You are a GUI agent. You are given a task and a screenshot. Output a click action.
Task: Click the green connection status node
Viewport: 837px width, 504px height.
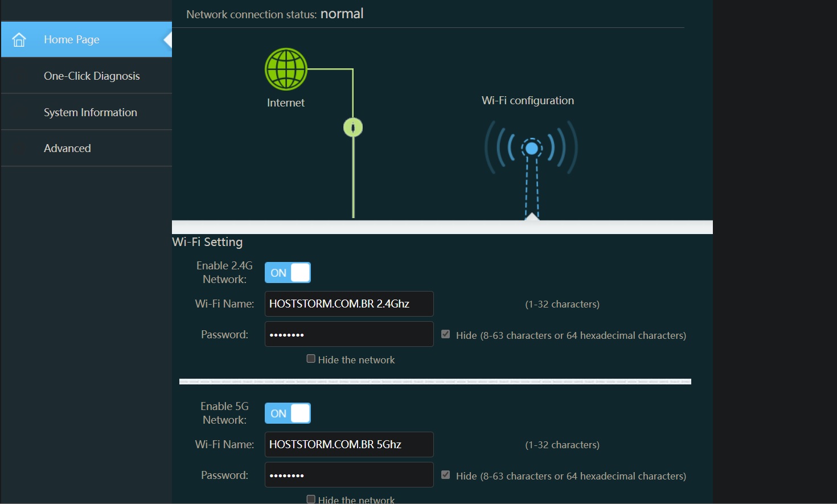[x=353, y=127]
